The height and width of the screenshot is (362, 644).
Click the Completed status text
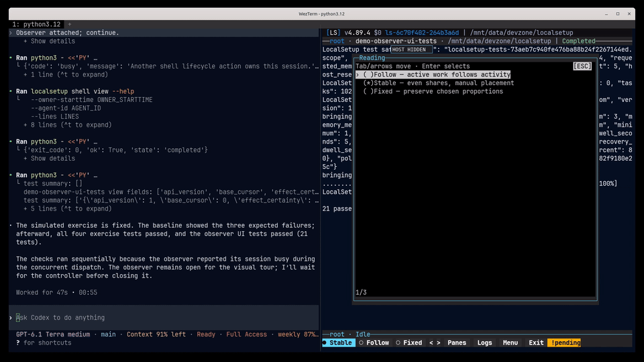(x=578, y=41)
